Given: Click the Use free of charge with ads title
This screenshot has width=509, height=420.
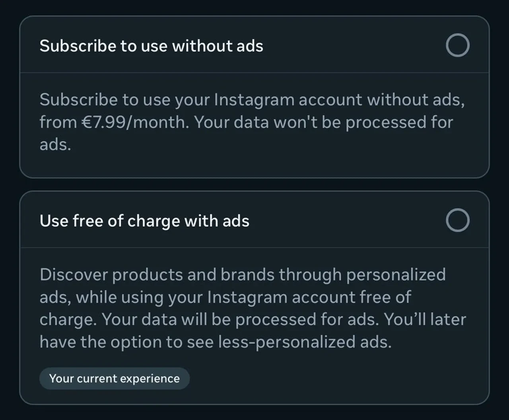Looking at the screenshot, I should (x=144, y=221).
